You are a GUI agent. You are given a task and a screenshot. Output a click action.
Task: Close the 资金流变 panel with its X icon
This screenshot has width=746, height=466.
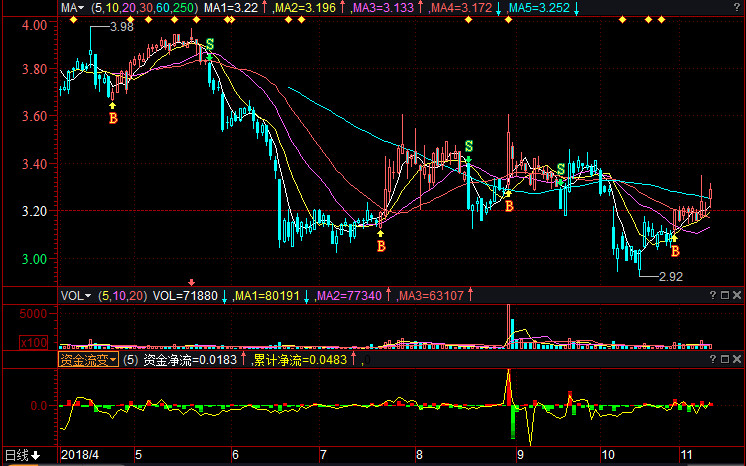(x=737, y=359)
